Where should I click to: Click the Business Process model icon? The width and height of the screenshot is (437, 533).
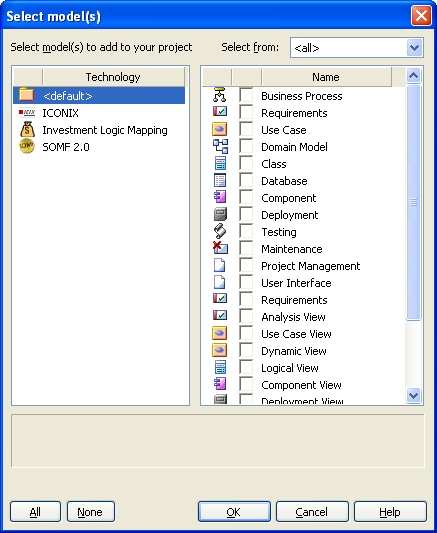pyautogui.click(x=220, y=95)
